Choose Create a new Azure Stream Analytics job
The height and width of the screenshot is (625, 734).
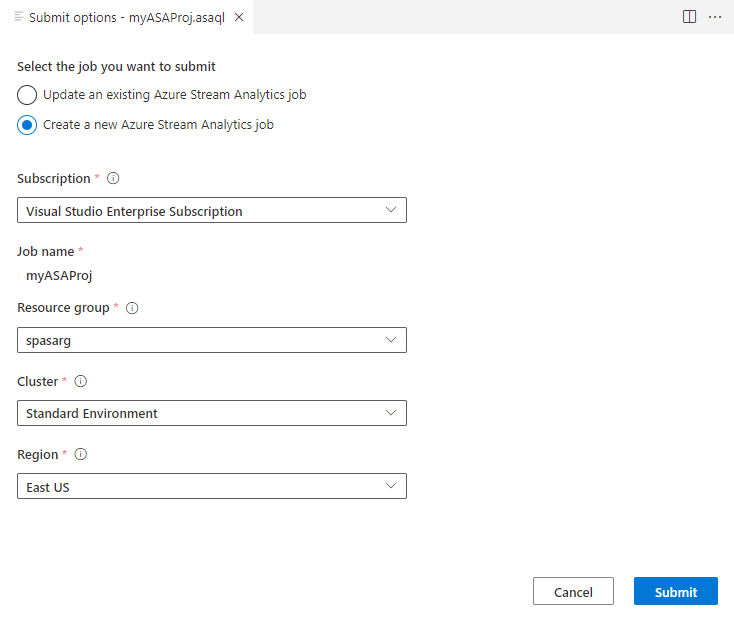tap(28, 125)
